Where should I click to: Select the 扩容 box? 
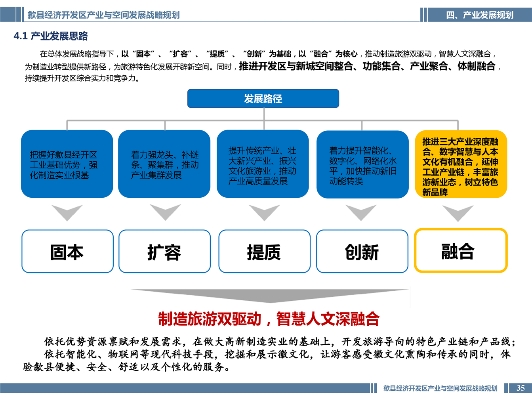[164, 252]
